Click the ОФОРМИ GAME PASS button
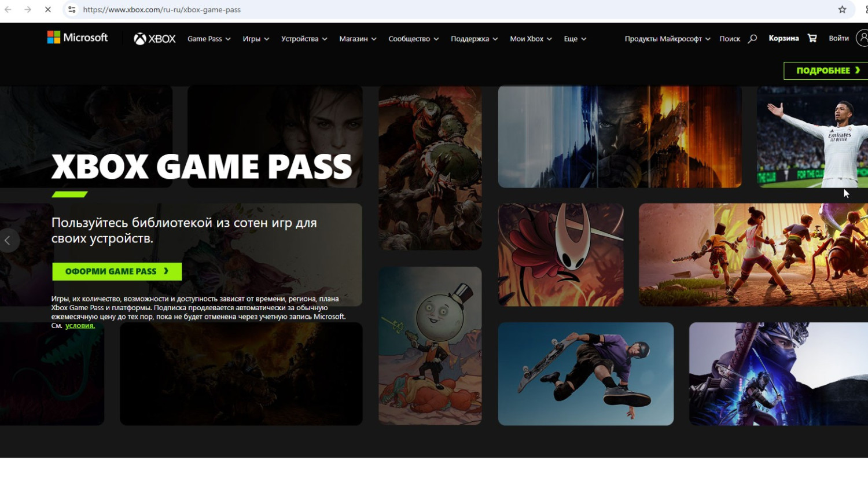The height and width of the screenshot is (497, 868). (x=117, y=271)
